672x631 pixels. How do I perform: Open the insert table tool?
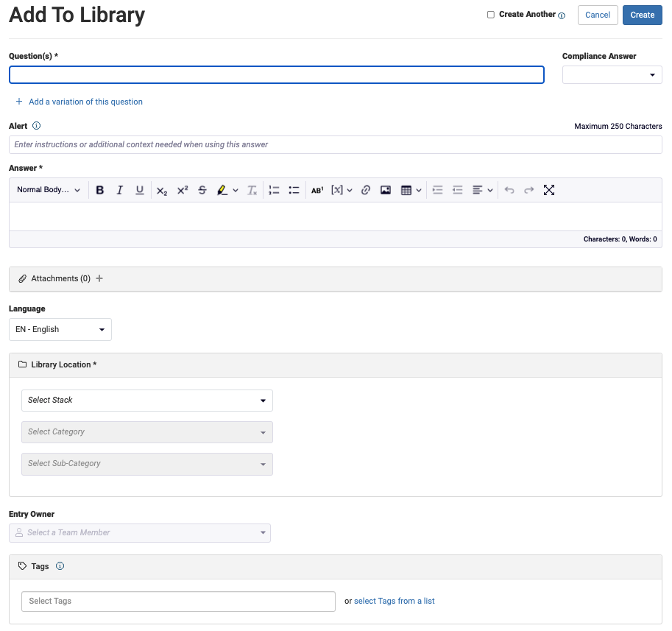(406, 189)
